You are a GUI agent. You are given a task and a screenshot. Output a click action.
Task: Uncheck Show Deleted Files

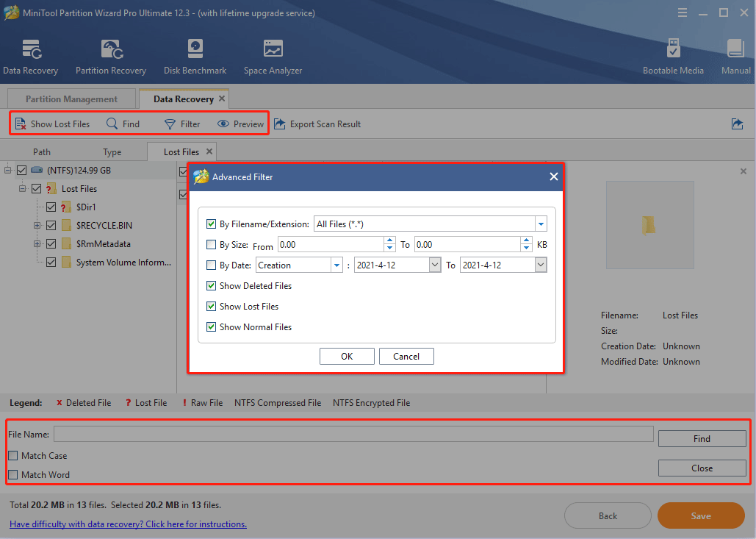point(211,285)
